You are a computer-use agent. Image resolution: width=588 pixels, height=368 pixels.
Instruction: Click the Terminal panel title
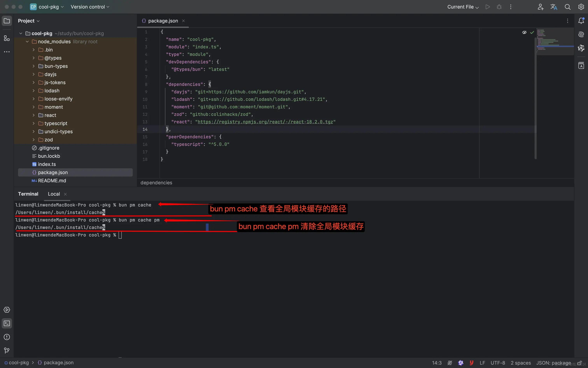[28, 194]
